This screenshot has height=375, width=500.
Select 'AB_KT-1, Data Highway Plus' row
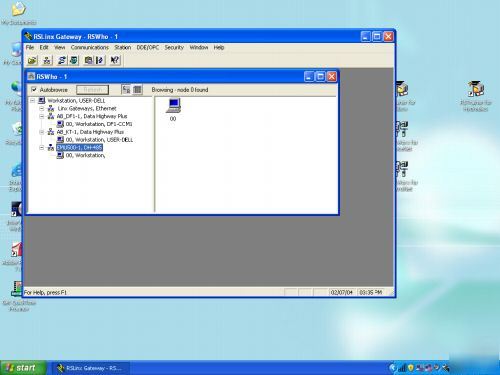(x=90, y=132)
